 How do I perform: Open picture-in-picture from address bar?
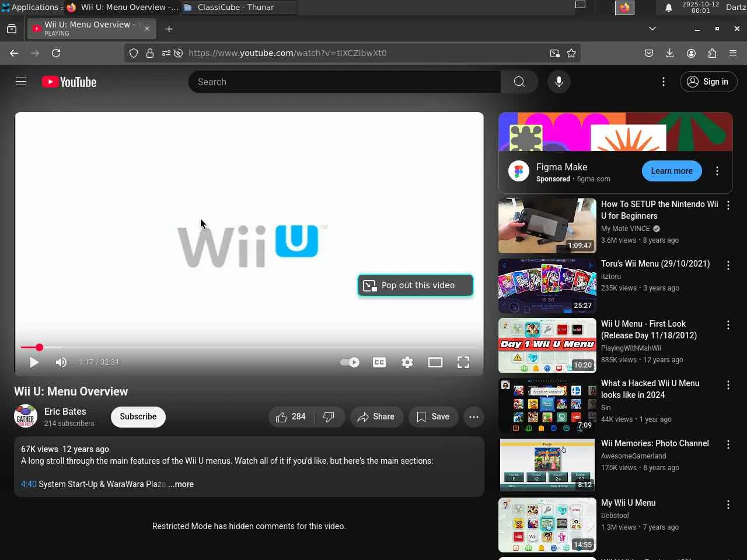554,53
